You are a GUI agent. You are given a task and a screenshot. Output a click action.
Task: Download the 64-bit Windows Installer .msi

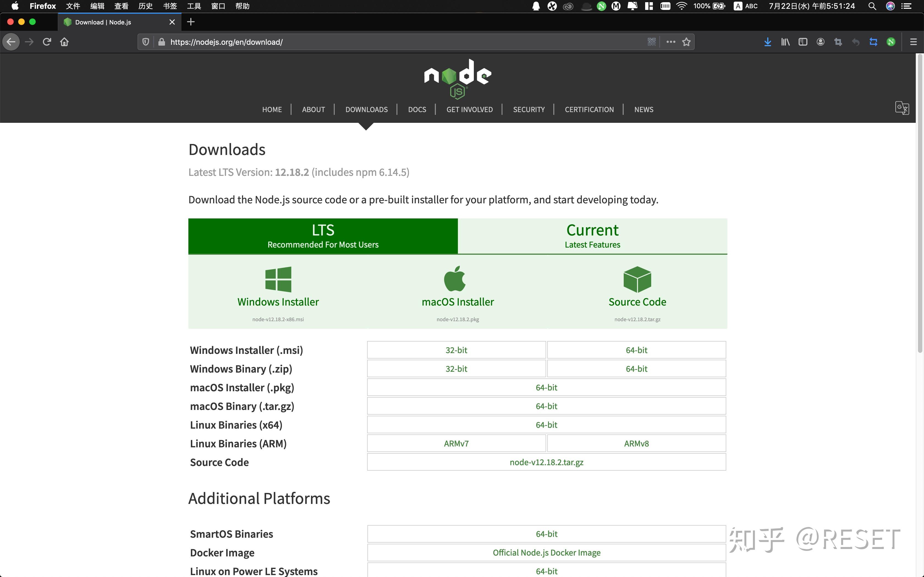[x=636, y=350]
